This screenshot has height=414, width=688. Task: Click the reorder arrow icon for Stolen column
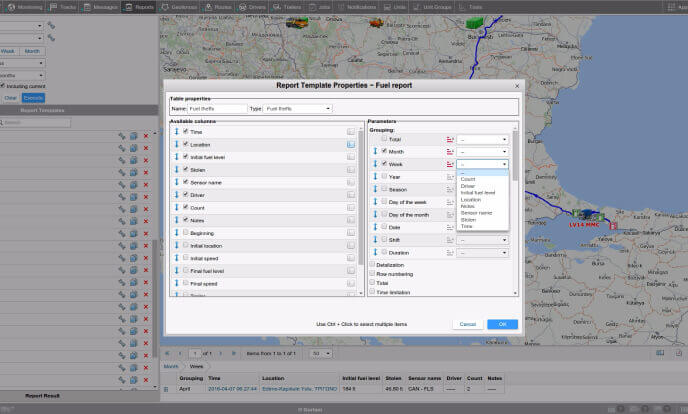coord(176,169)
